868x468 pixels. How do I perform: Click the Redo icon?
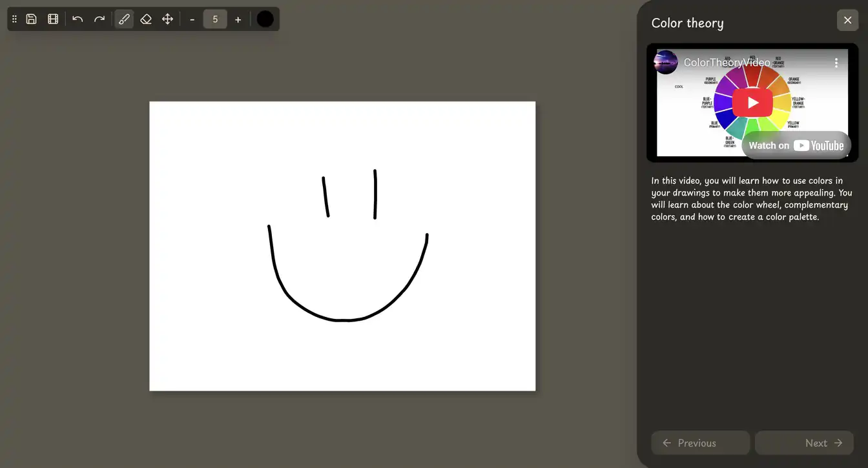point(99,19)
